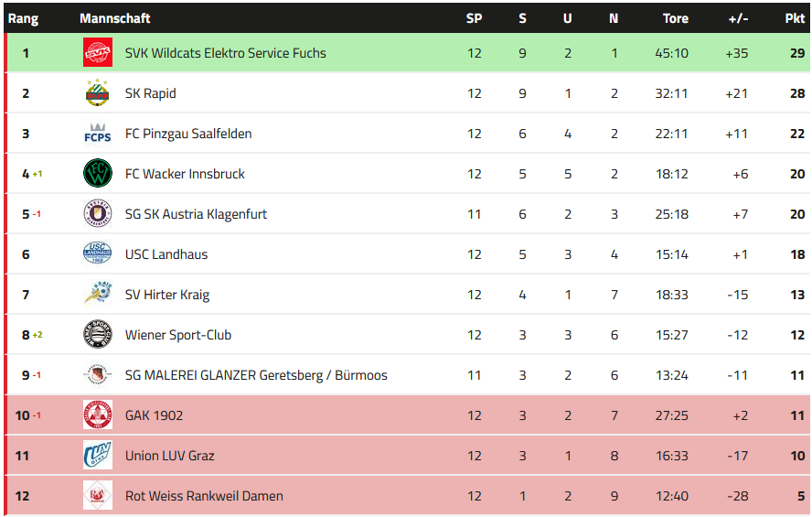
Task: Click the Wiener Sport-Club crest
Action: [98, 335]
